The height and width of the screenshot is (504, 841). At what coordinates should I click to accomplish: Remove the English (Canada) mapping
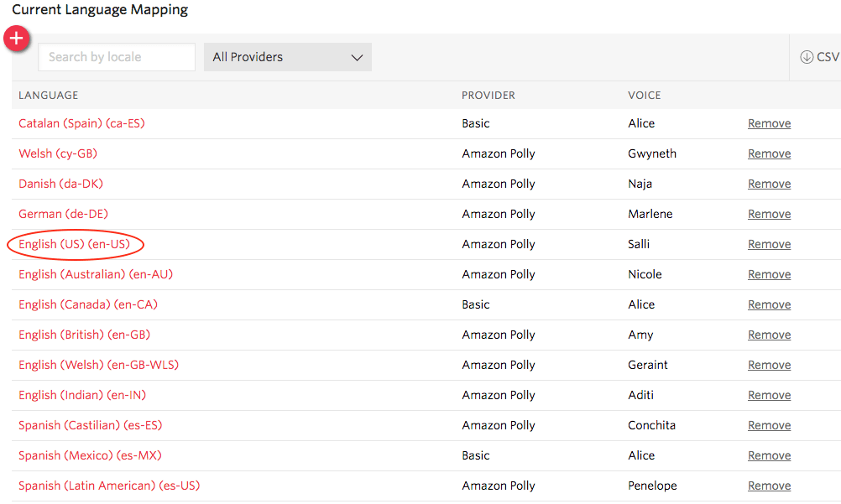769,304
